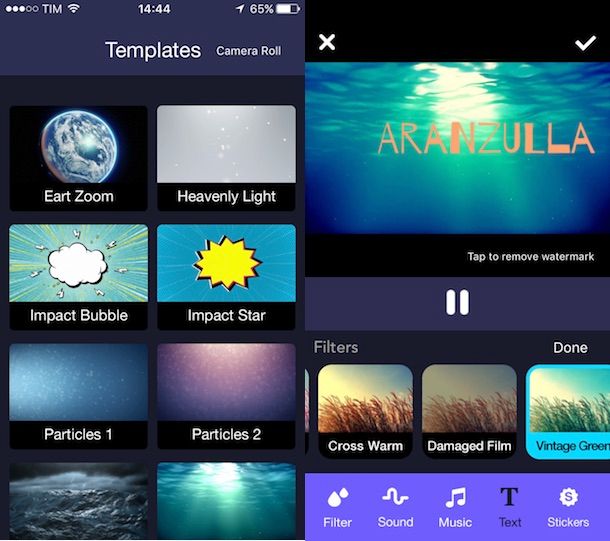Screen dimensions: 610x541
Task: Tap the Filters section label
Action: [336, 347]
